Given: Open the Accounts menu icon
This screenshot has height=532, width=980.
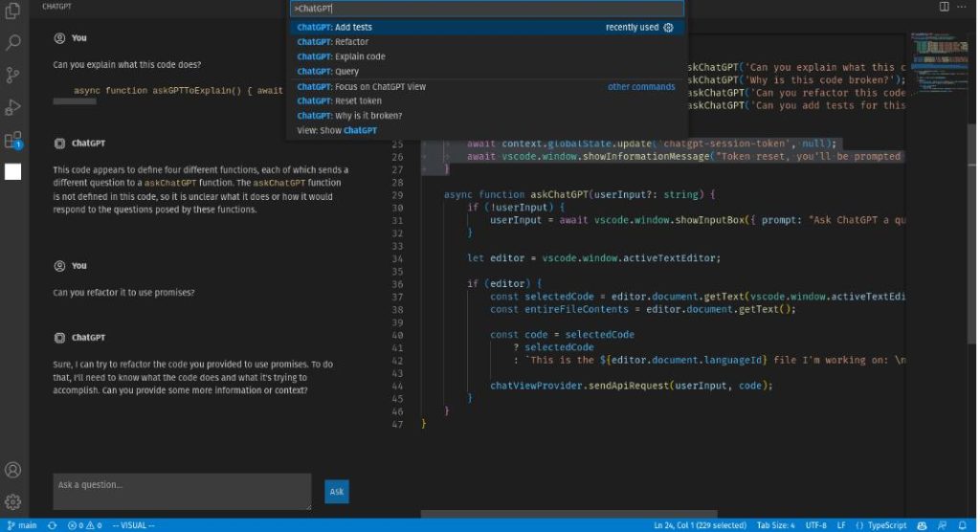Looking at the screenshot, I should [x=12, y=470].
